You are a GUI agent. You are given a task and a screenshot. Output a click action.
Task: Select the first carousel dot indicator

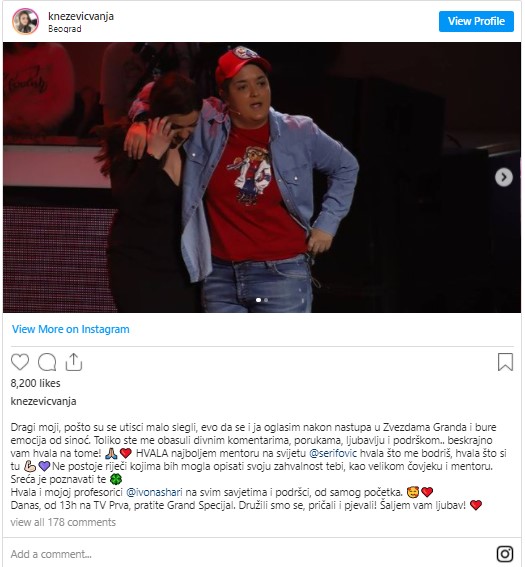[258, 300]
